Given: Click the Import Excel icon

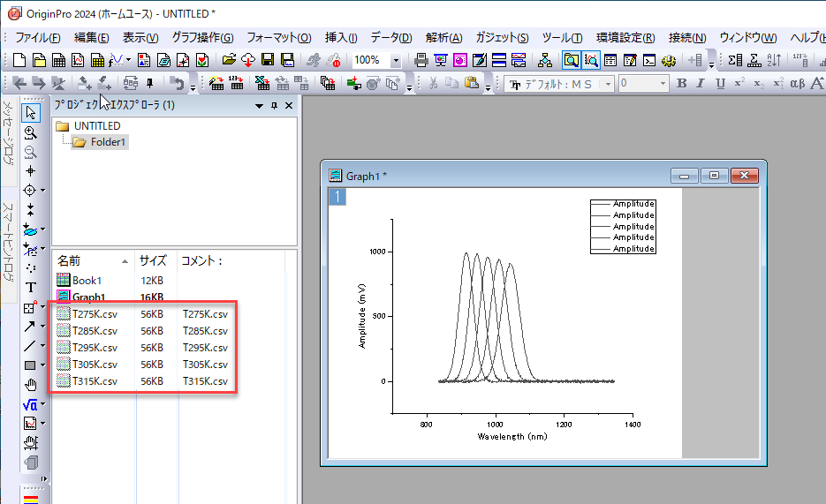Looking at the screenshot, I should pyautogui.click(x=262, y=83).
